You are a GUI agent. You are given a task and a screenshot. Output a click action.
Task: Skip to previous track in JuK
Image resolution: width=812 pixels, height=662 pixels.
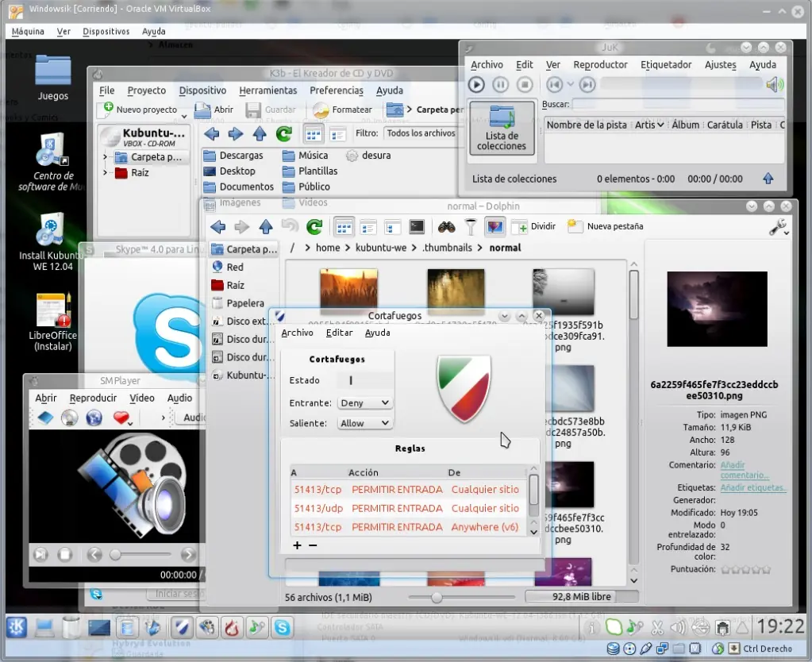click(x=554, y=84)
